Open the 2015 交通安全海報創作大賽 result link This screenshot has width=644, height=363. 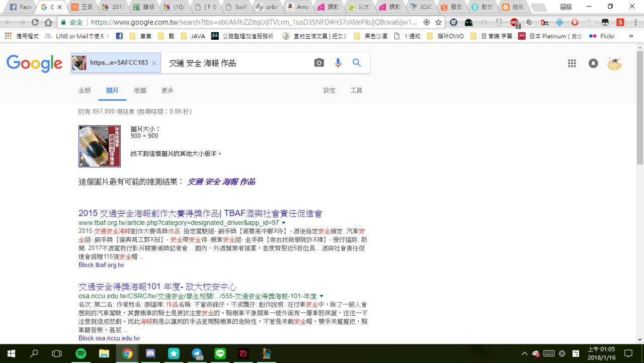200,213
